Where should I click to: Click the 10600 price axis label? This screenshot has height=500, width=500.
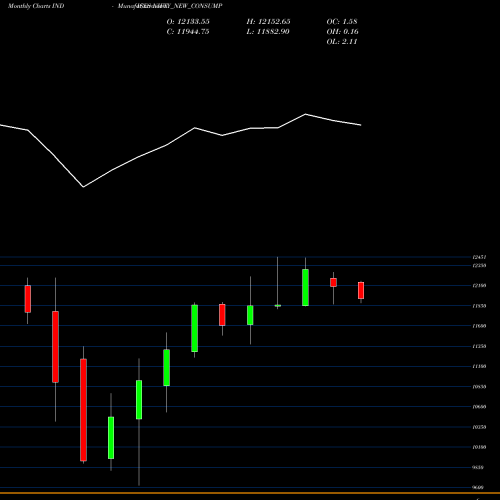[x=479, y=407]
